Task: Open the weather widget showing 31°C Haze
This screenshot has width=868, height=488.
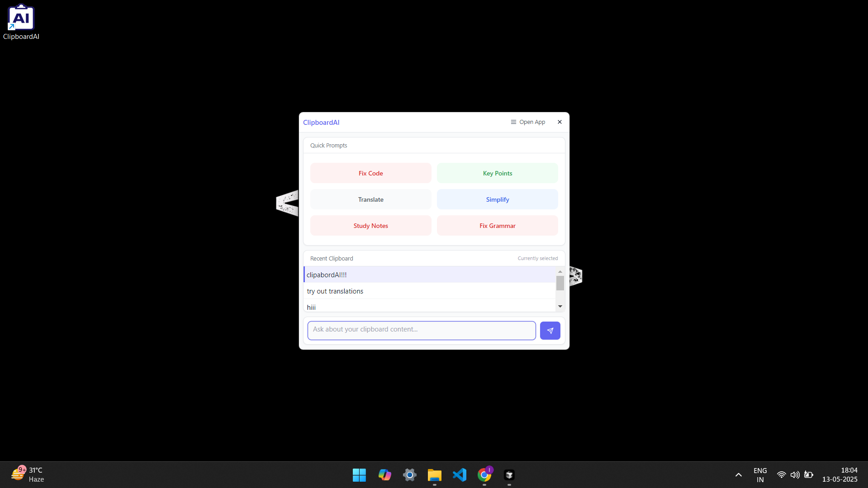Action: pyautogui.click(x=28, y=475)
